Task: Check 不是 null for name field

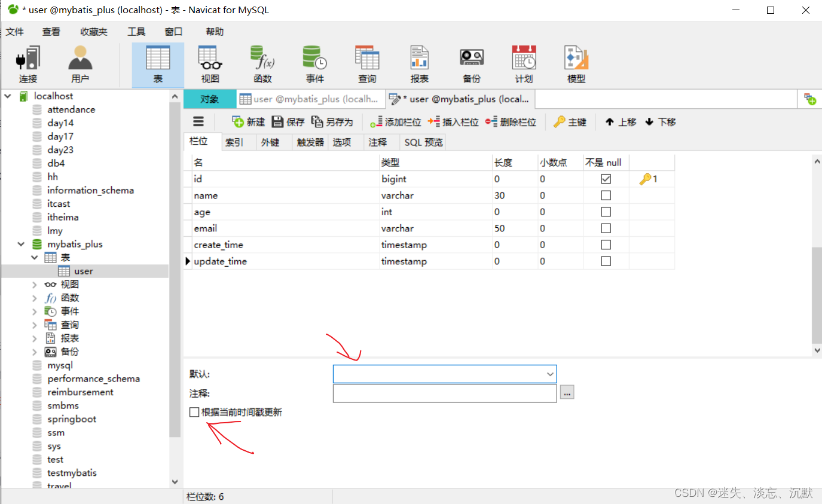Action: 606,195
